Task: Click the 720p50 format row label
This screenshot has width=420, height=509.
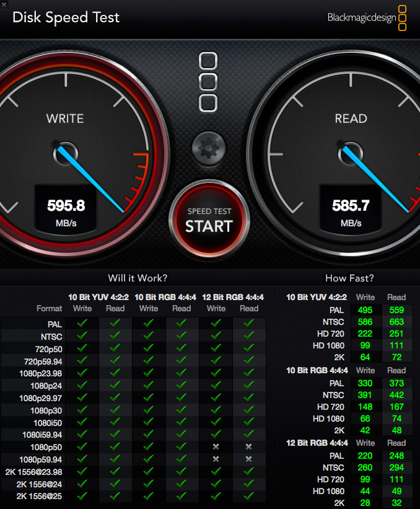Action: [x=48, y=349]
